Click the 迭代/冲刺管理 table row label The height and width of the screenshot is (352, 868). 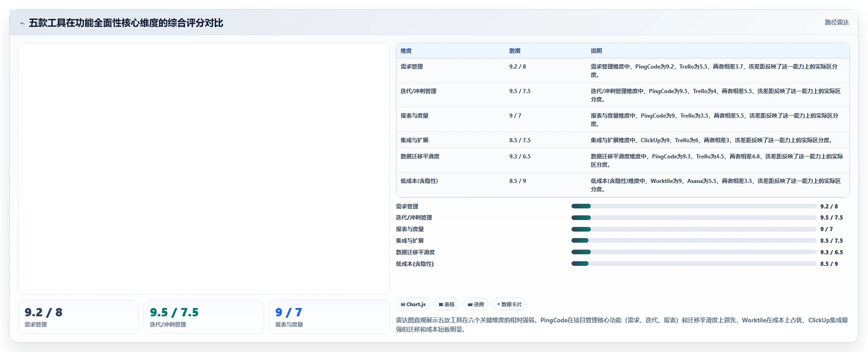[x=418, y=91]
